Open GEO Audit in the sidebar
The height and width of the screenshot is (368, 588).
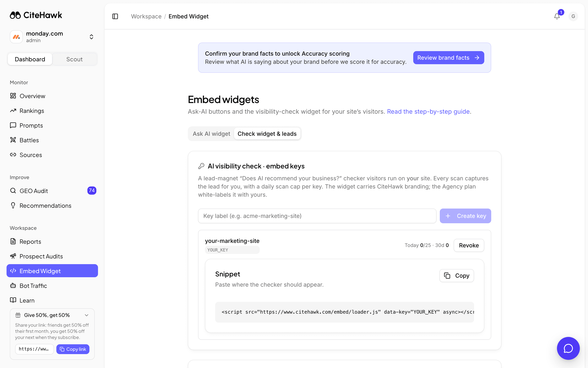click(52, 191)
